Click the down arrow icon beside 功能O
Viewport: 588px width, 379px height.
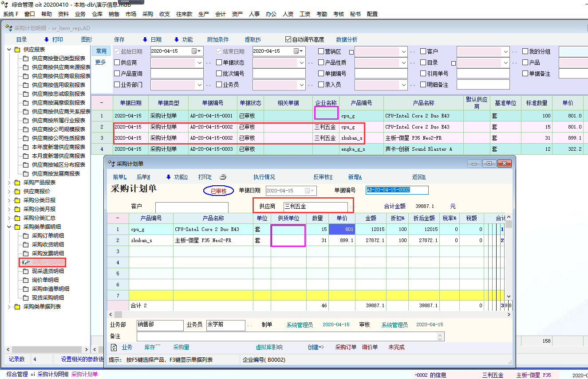168,177
